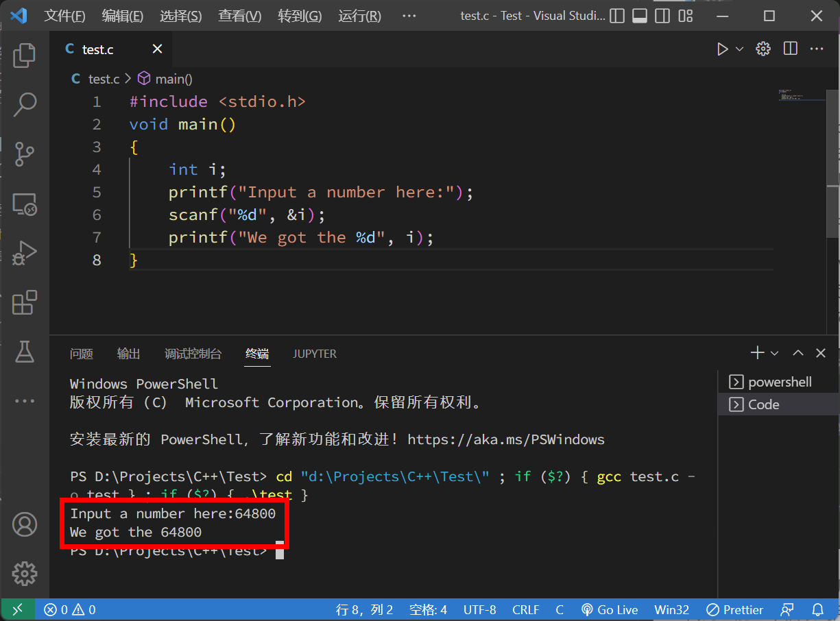
Task: Switch to the JUPYTER panel tab
Action: [x=315, y=354]
